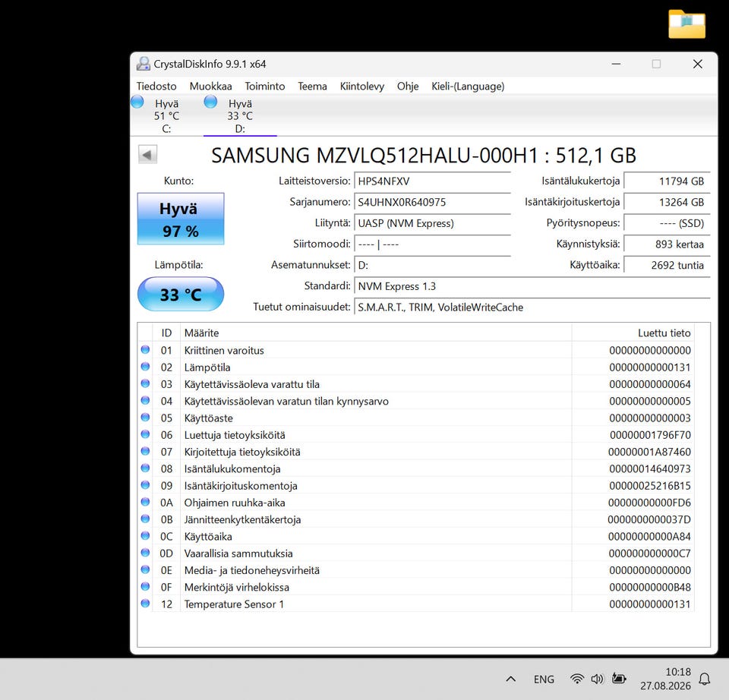This screenshot has width=729, height=700.
Task: Open the Wi-Fi network icon
Action: click(577, 679)
